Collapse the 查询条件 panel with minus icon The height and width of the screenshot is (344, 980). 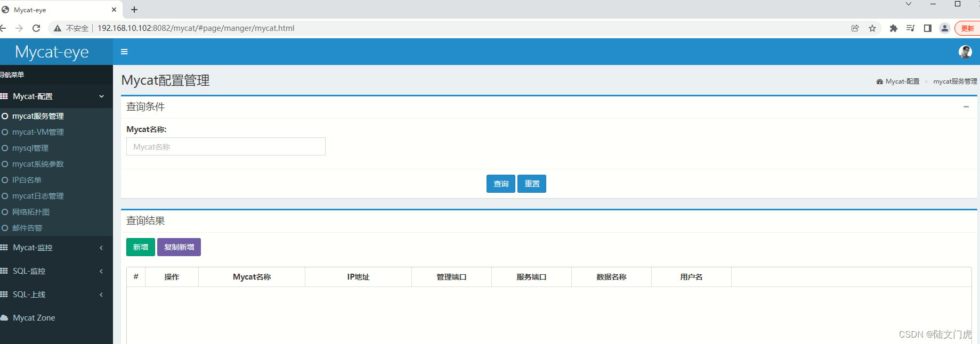tap(966, 107)
